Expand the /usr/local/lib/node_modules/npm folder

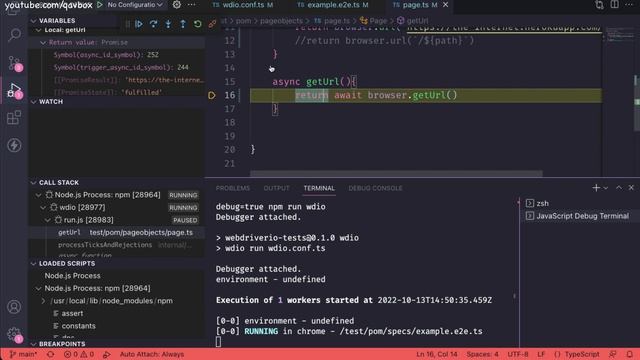point(43,301)
